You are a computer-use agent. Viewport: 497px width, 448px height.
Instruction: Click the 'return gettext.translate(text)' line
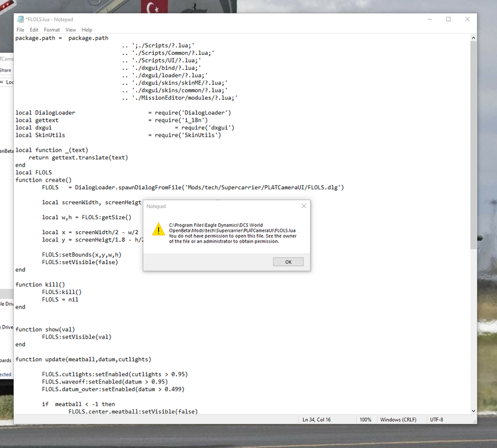point(78,158)
